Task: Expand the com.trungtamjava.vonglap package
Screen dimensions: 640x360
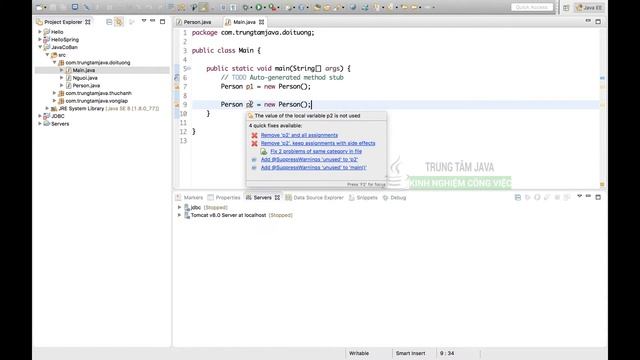Action: pyautogui.click(x=55, y=101)
